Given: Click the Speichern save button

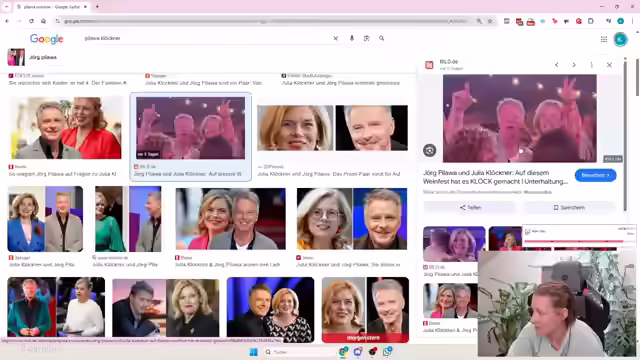Looking at the screenshot, I should (x=569, y=207).
